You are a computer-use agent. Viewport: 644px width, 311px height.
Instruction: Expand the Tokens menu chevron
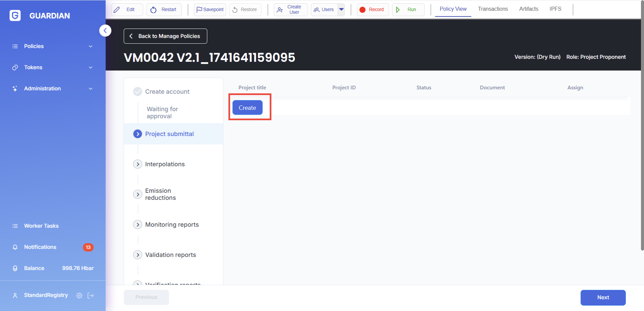coord(91,68)
